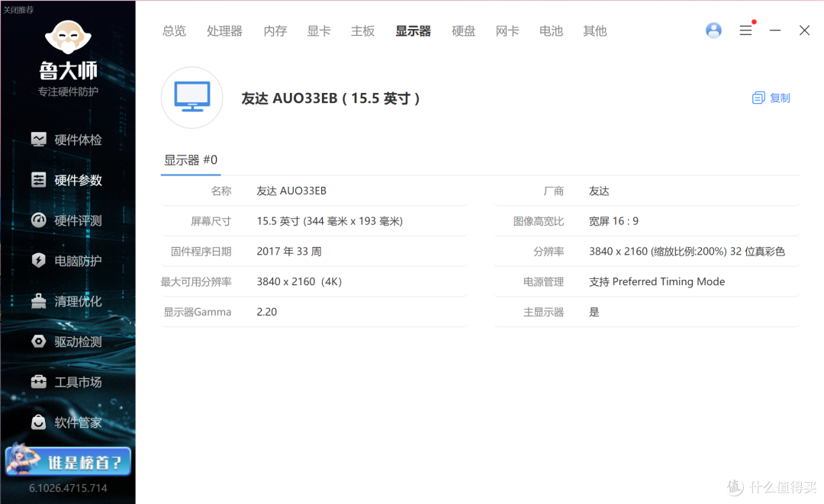
Task: Click the version number 6.1026.4715.714
Action: [x=68, y=488]
